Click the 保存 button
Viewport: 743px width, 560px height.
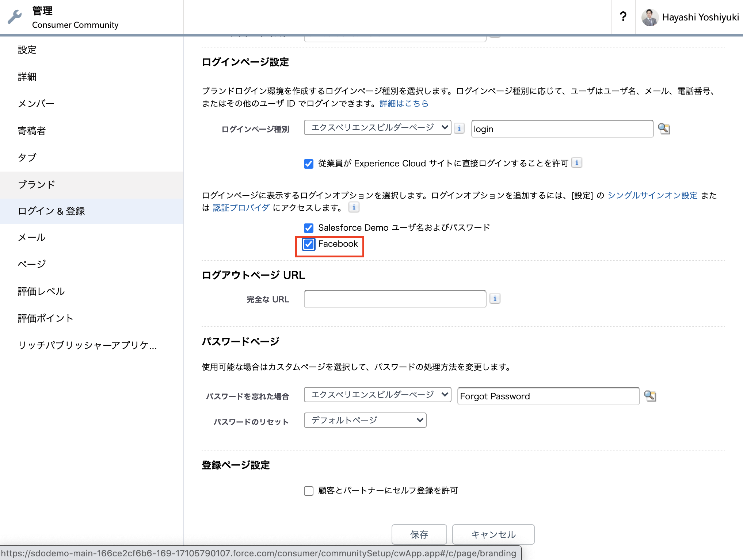419,534
